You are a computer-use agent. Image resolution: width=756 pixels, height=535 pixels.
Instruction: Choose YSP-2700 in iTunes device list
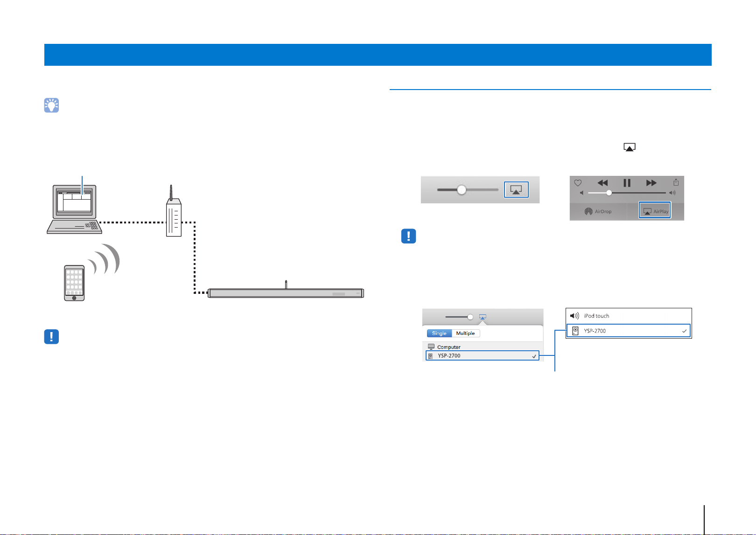483,356
